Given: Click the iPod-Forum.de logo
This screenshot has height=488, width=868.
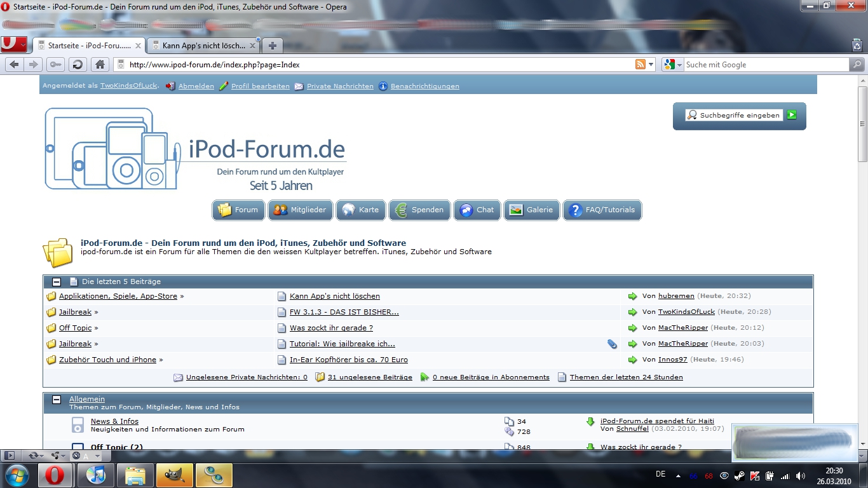Looking at the screenshot, I should pos(196,149).
